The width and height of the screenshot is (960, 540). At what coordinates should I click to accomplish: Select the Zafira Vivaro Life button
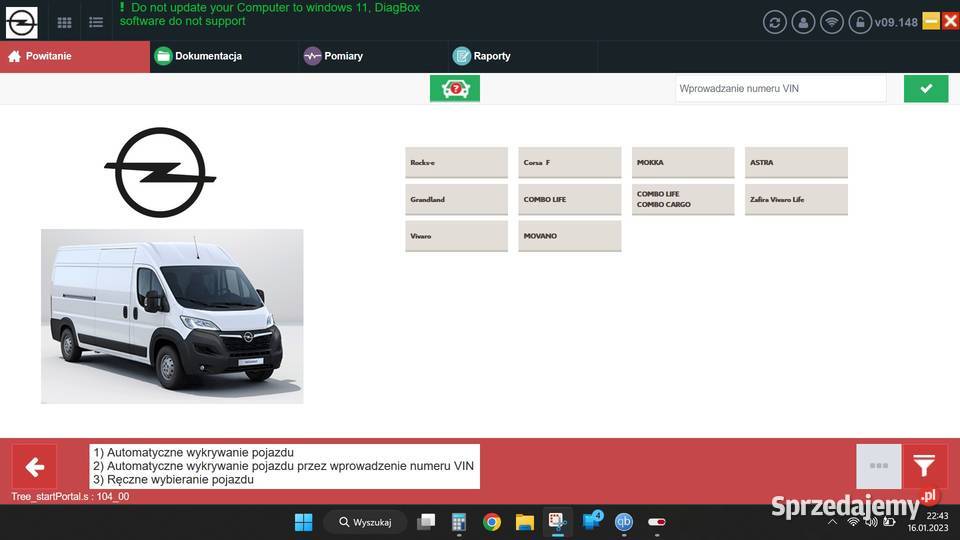pos(796,200)
